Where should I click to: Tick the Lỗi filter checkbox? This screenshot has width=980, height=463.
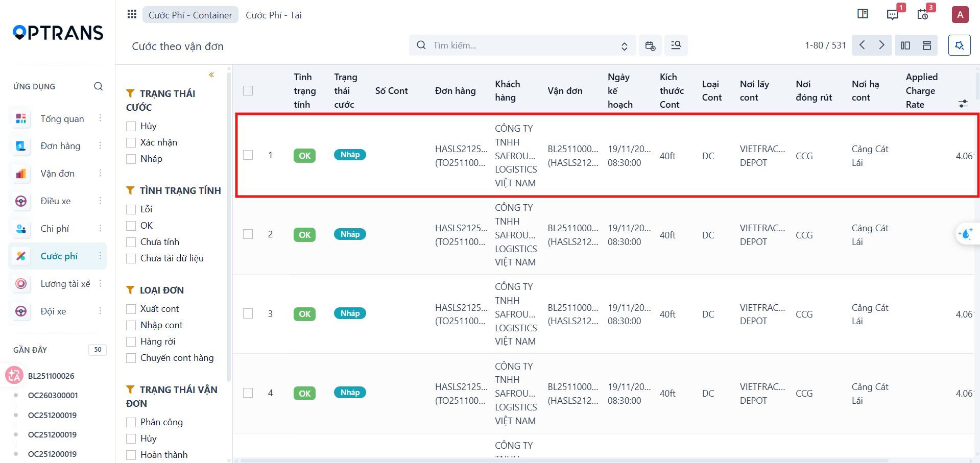(131, 209)
